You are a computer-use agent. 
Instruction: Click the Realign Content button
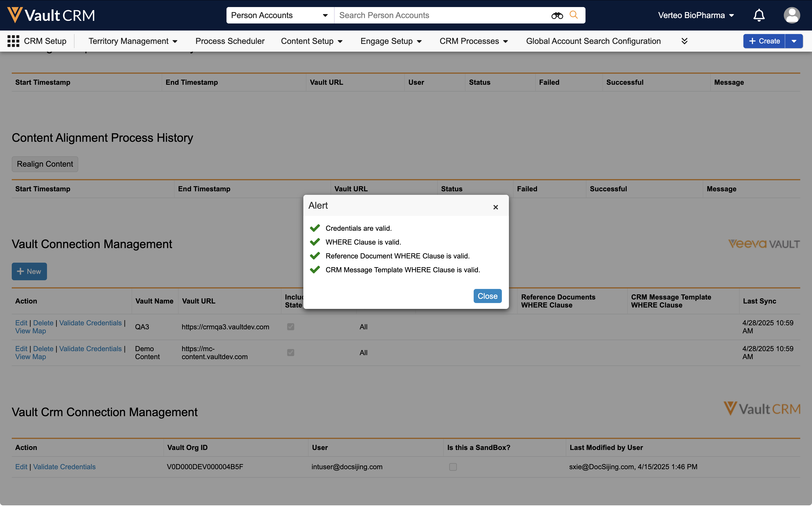click(x=45, y=164)
